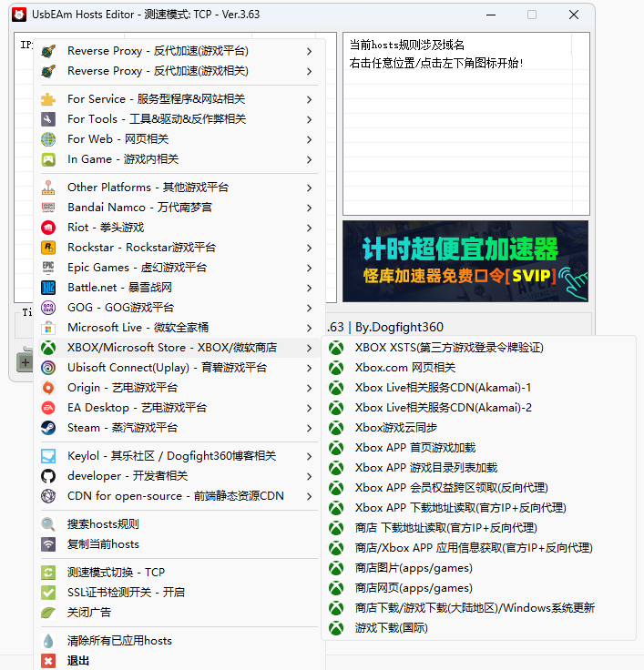Expand arrow on Epic Games row
The image size is (644, 670).
[x=309, y=269]
